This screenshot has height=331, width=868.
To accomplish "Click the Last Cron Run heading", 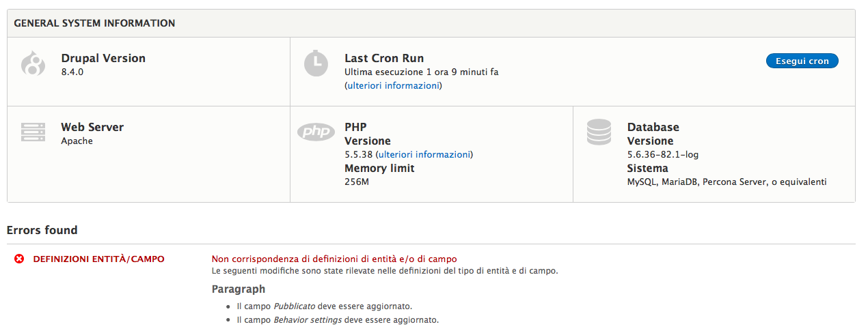I will pyautogui.click(x=384, y=58).
